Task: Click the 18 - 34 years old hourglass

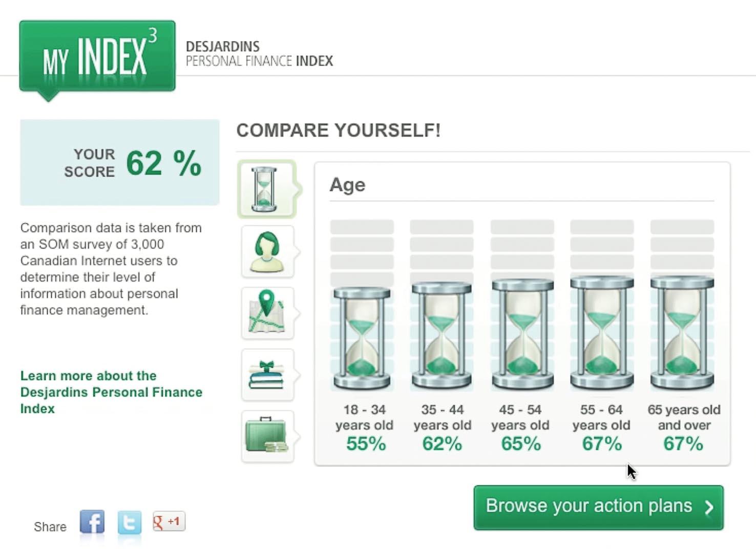Action: [x=362, y=338]
